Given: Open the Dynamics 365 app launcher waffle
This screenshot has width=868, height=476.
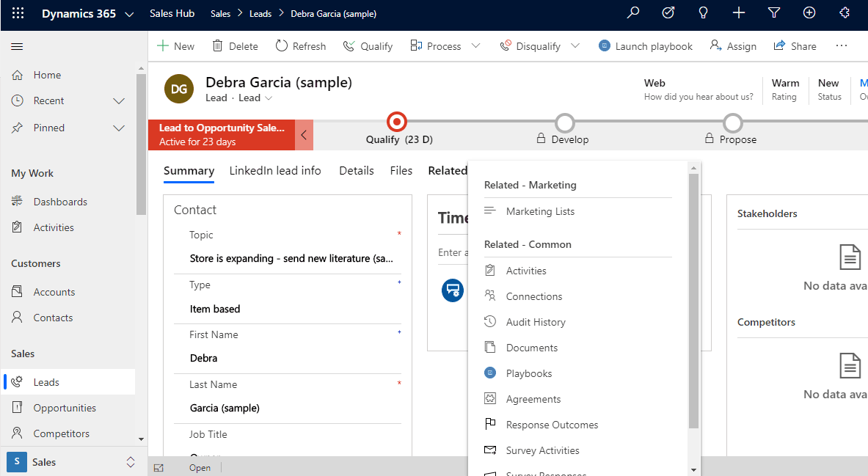Looking at the screenshot, I should pos(18,13).
